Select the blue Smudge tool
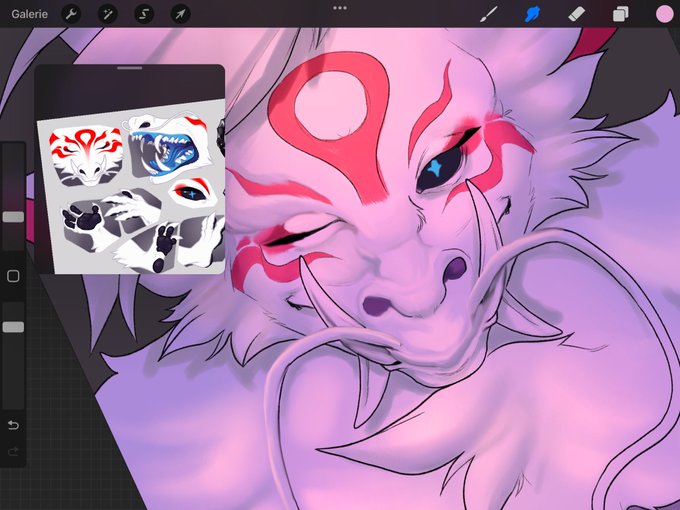The image size is (680, 510). coord(533,14)
